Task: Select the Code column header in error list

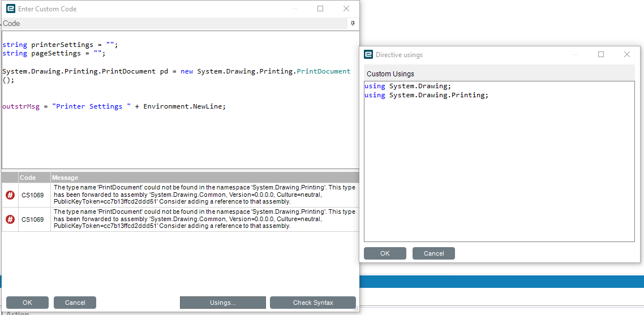Action: click(x=35, y=178)
